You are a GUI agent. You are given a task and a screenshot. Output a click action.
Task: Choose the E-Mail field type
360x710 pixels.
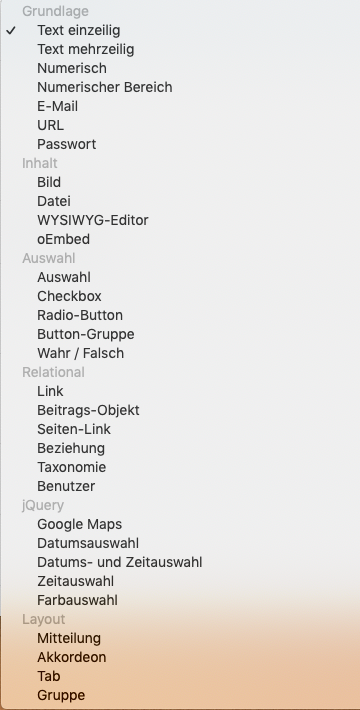[x=180, y=106]
